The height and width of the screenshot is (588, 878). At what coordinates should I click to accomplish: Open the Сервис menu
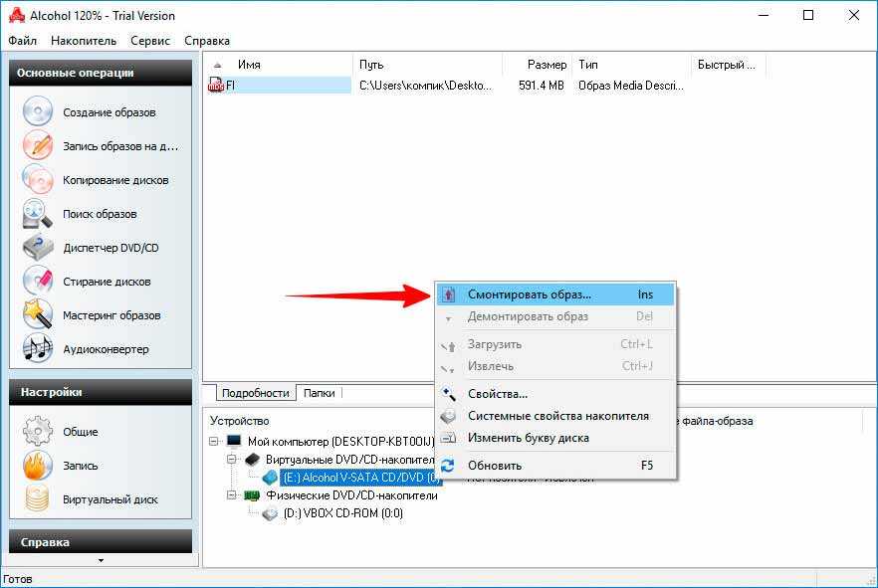tap(150, 40)
